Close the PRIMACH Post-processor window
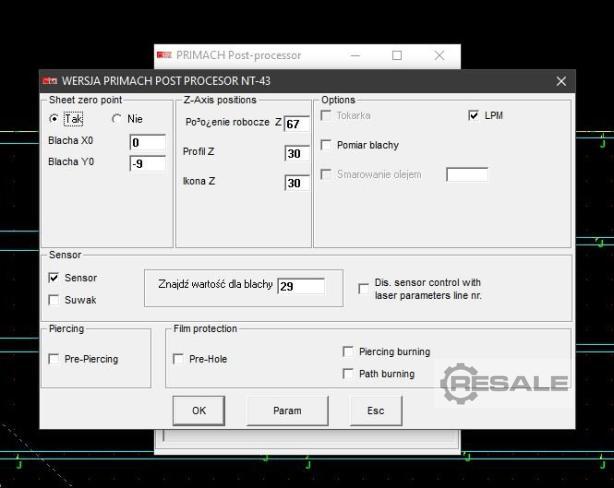614x488 pixels. [439, 56]
